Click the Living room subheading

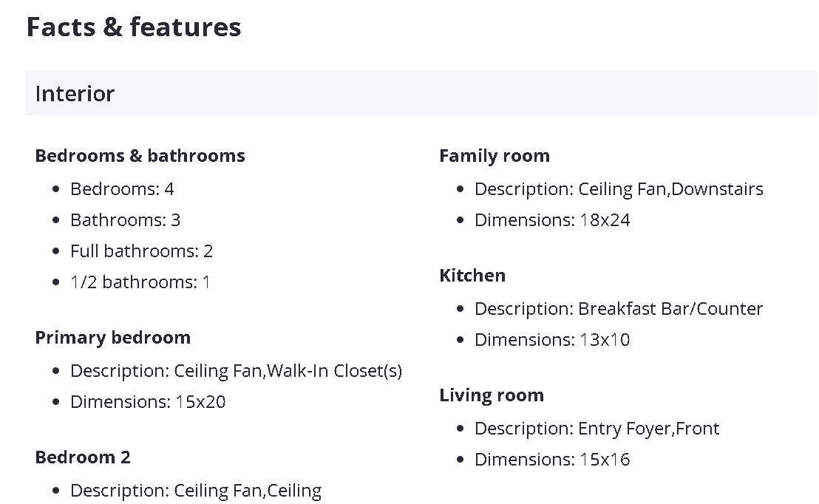pyautogui.click(x=492, y=395)
